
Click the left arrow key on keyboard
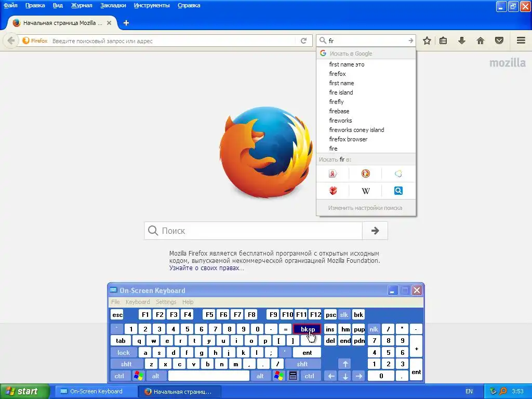point(331,376)
